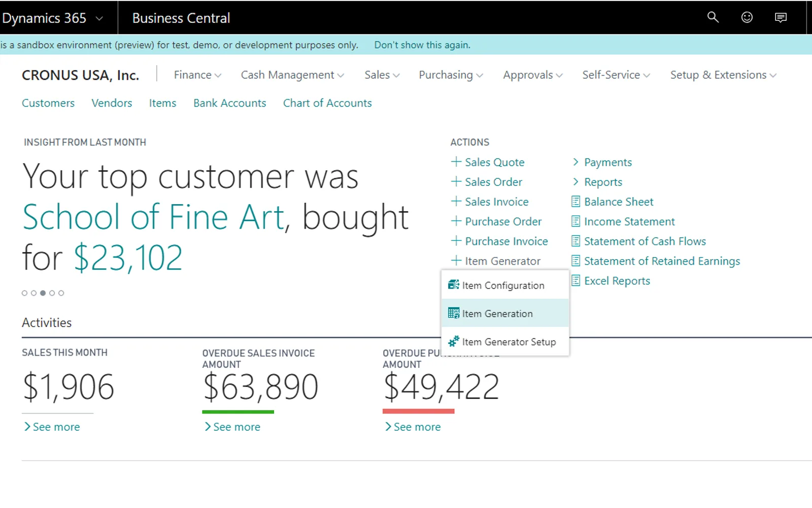This screenshot has width=812, height=508.
Task: Go to Chart of Accounts
Action: pyautogui.click(x=327, y=103)
